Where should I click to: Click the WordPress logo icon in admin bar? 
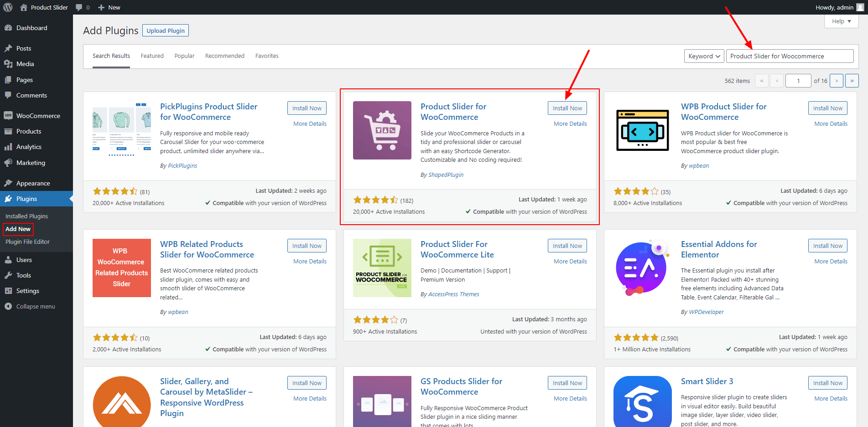[x=8, y=7]
